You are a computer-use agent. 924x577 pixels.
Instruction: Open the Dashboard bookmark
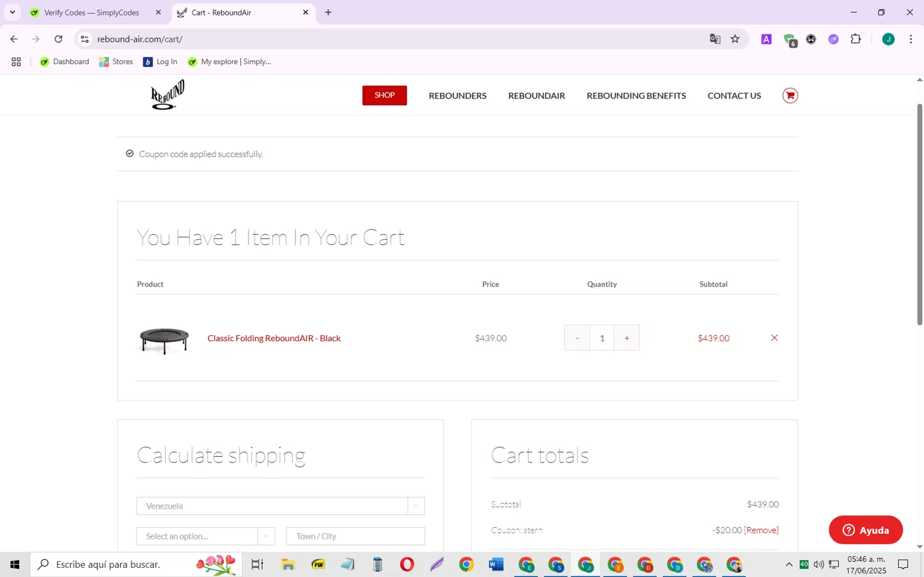tap(65, 62)
